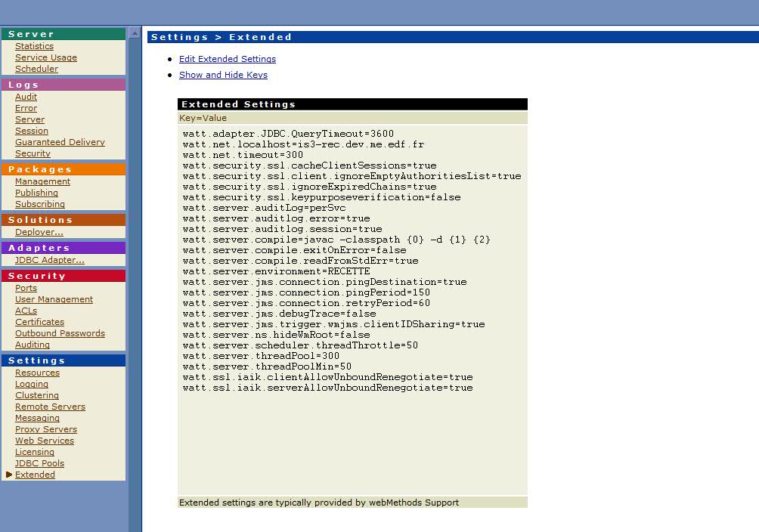Go to Logging settings
Image resolution: width=759 pixels, height=532 pixels.
pos(32,384)
